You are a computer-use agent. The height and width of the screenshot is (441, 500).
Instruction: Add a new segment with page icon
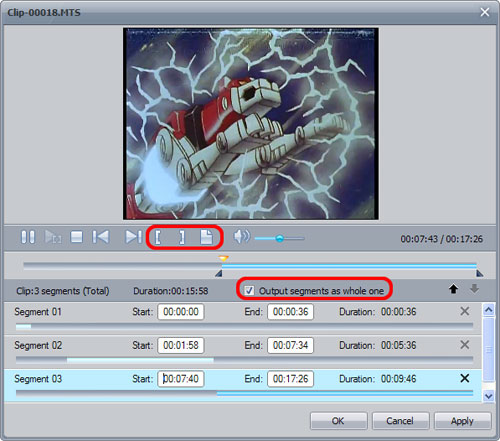[x=206, y=237]
